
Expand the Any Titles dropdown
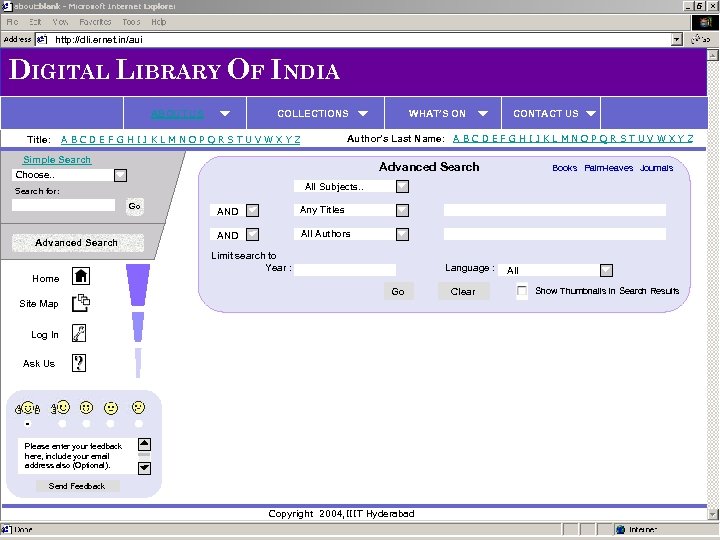point(402,210)
